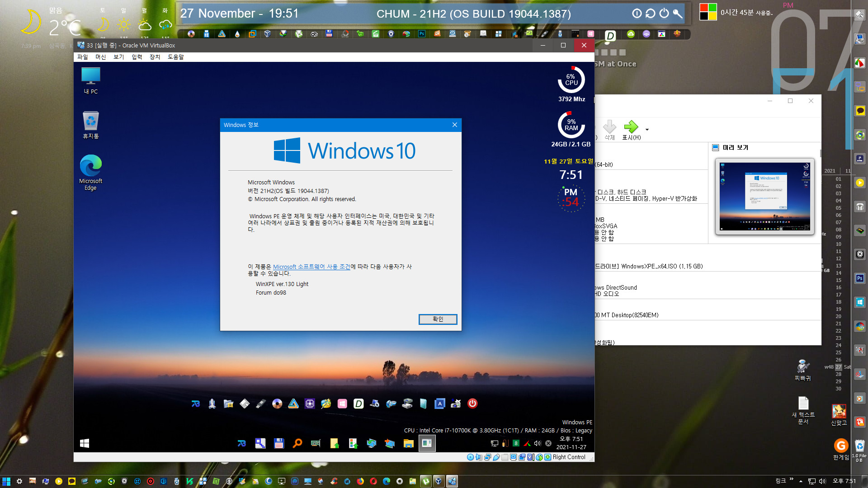The height and width of the screenshot is (488, 868).
Task: Open the 머신 menu in VirtualBox
Action: (x=100, y=57)
